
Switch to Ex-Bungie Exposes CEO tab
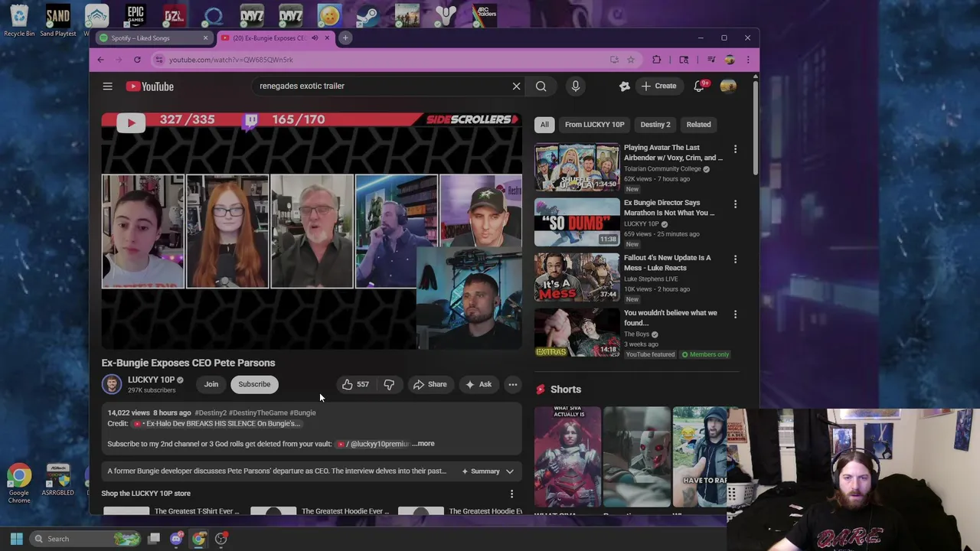click(268, 38)
